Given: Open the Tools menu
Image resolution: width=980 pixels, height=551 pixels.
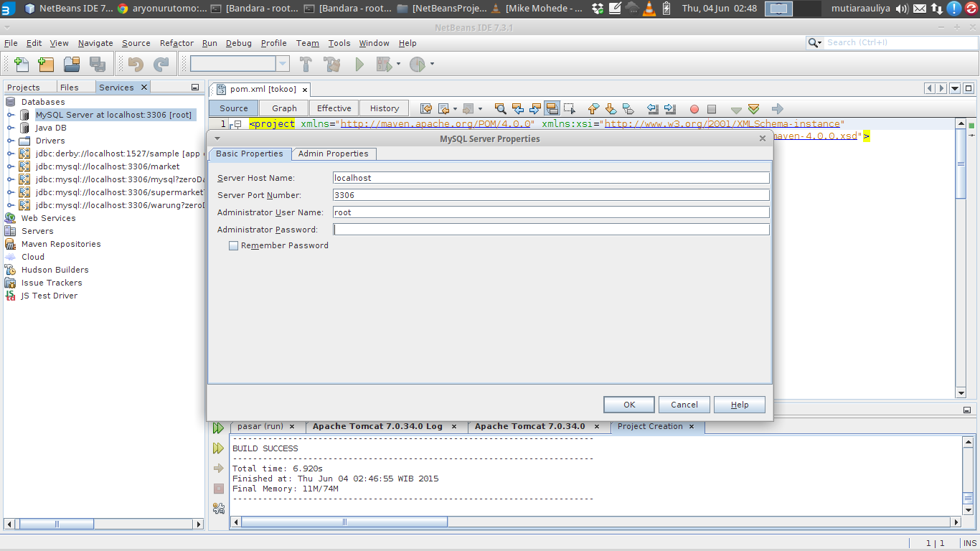Looking at the screenshot, I should (339, 43).
